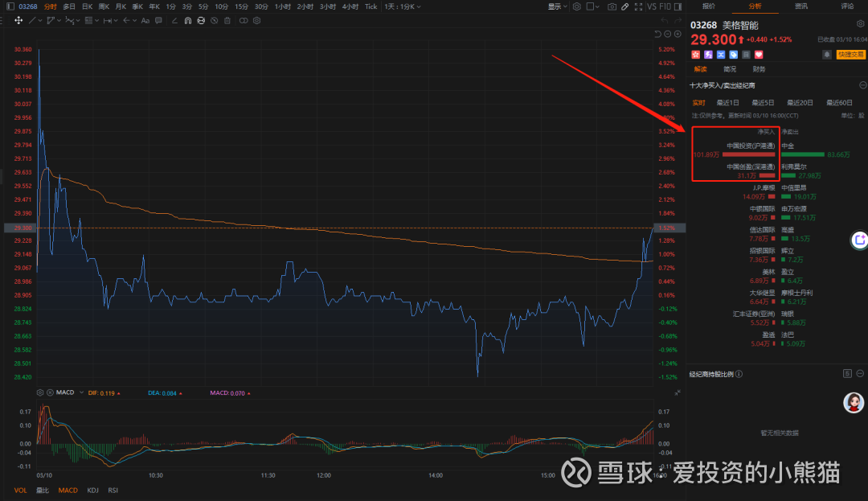
Task: Zoom out chart with minus circle
Action: coord(668,35)
